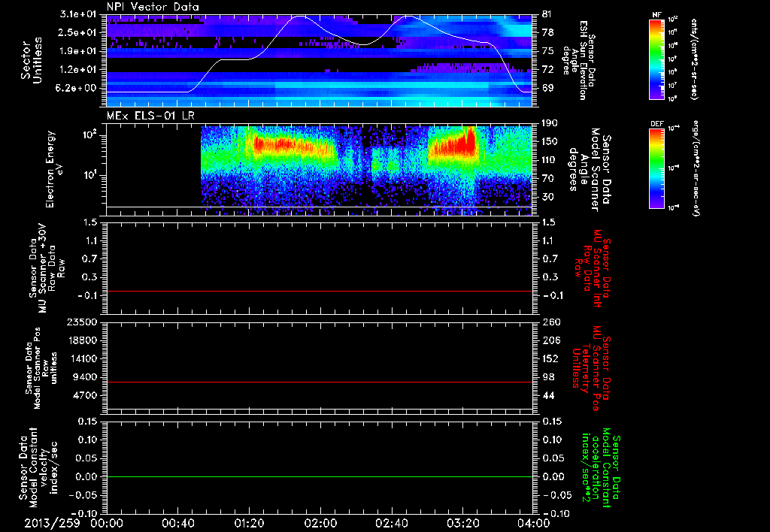Click the red scanner position line
Screen dimensions: 770x532
click(x=319, y=382)
